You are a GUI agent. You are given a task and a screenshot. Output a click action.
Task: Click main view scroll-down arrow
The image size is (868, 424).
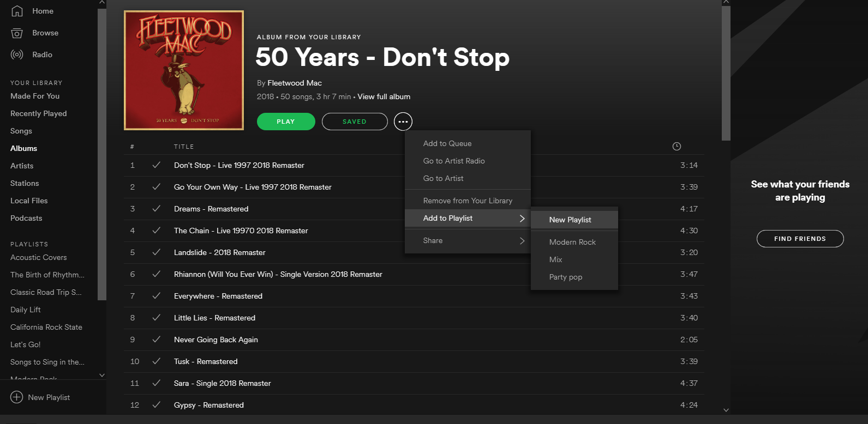coord(726,410)
